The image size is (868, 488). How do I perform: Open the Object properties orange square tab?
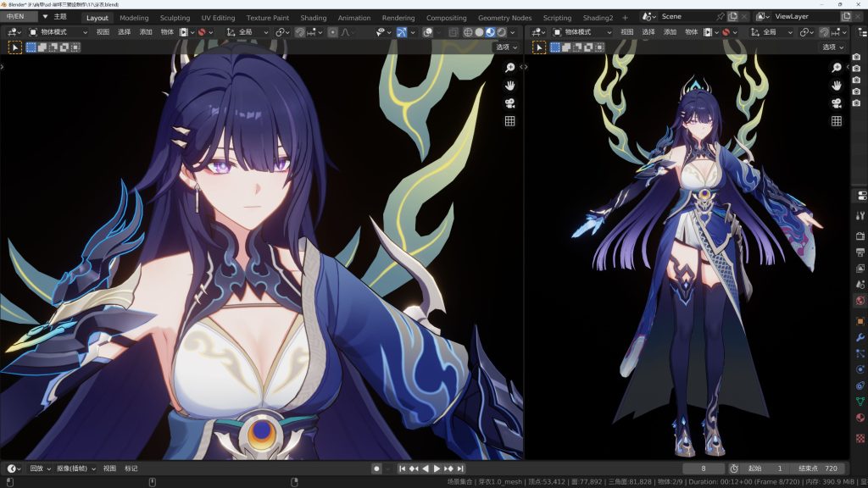click(860, 321)
